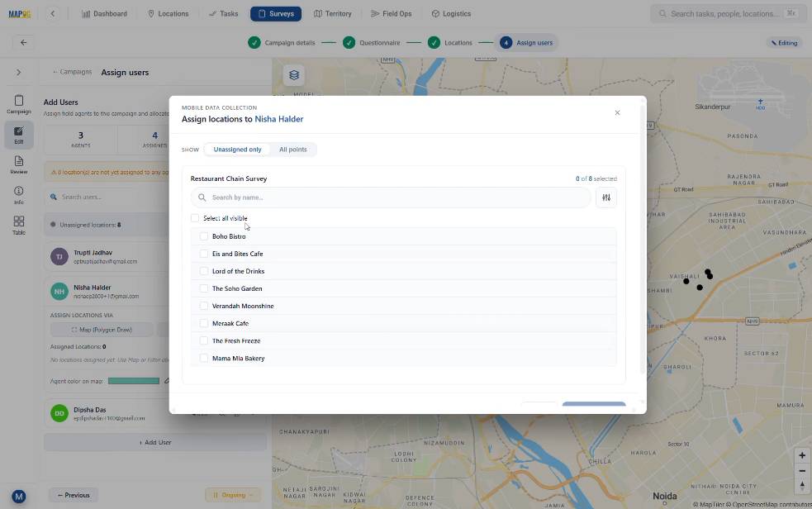Check the Boho Bistro location
The width and height of the screenshot is (812, 509).
pos(203,236)
